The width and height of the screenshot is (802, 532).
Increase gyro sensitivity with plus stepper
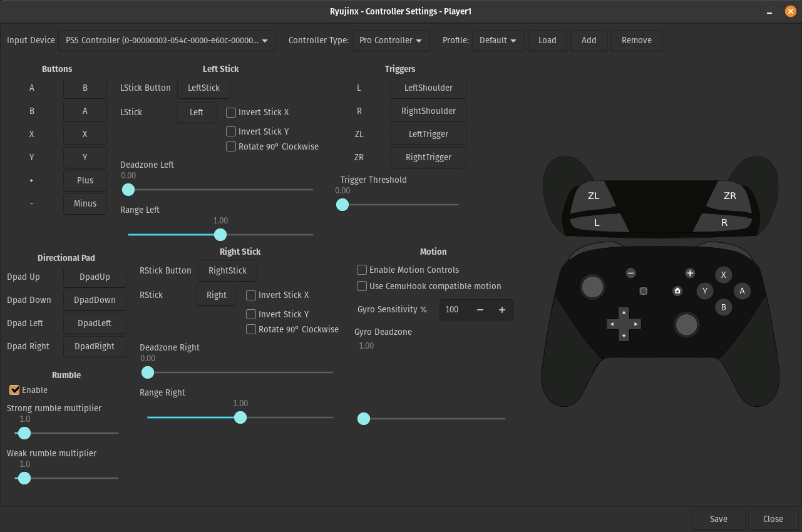pos(502,310)
